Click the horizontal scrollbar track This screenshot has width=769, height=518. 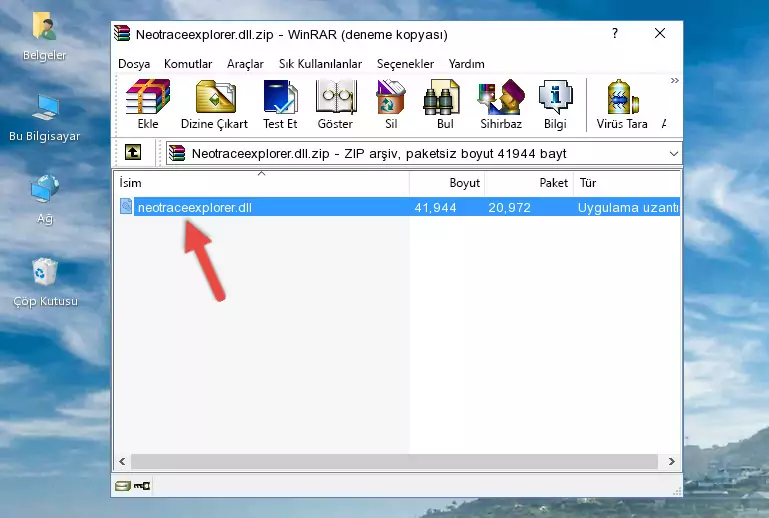coord(394,461)
